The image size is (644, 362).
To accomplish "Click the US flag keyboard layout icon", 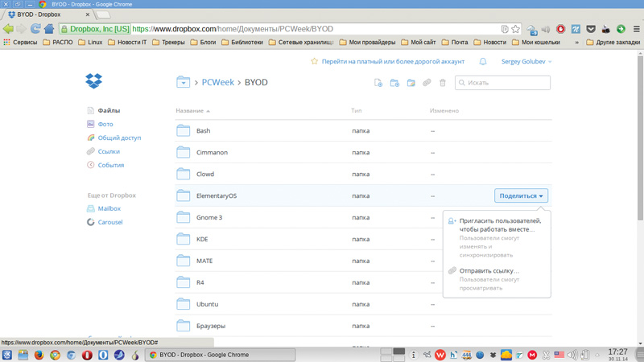I will [x=559, y=355].
